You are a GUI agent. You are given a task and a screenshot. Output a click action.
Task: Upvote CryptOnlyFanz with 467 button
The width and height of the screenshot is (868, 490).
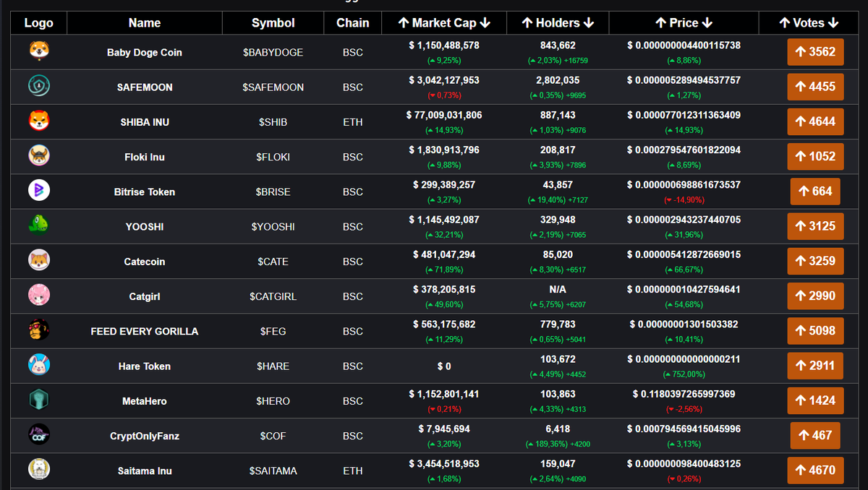coord(815,435)
